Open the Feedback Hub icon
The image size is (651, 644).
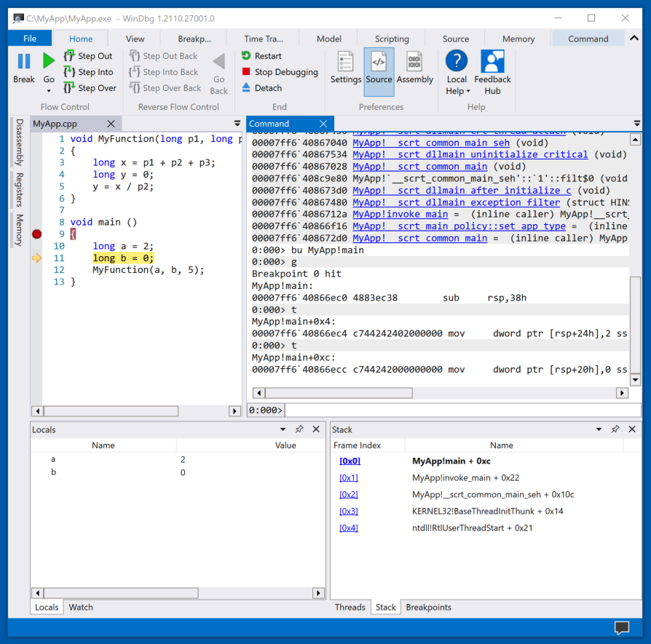(492, 63)
